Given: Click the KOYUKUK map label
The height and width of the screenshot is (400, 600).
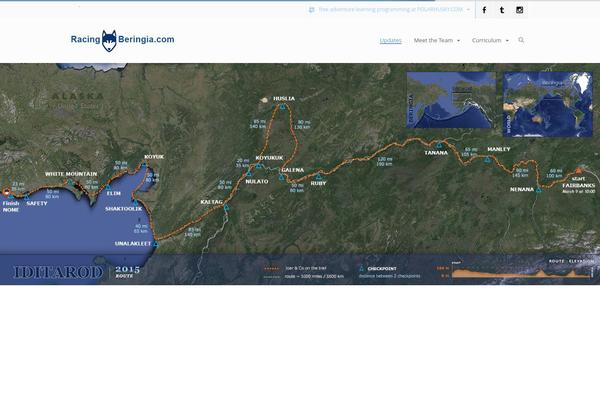Looking at the screenshot, I should pyautogui.click(x=269, y=158).
